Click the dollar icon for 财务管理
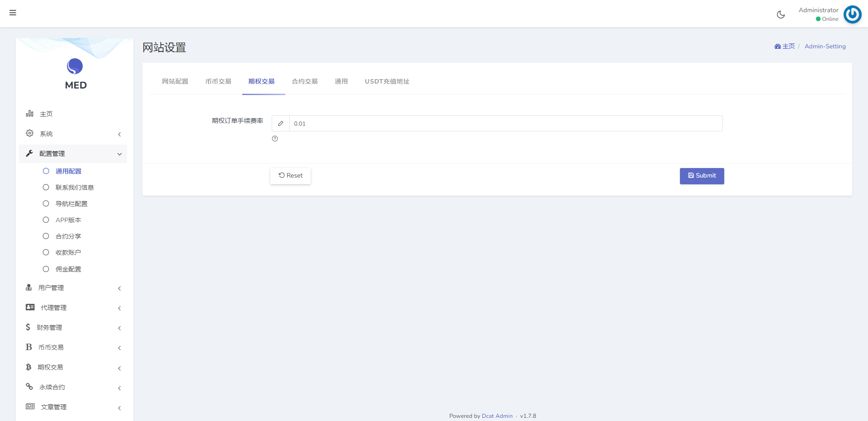 click(28, 327)
